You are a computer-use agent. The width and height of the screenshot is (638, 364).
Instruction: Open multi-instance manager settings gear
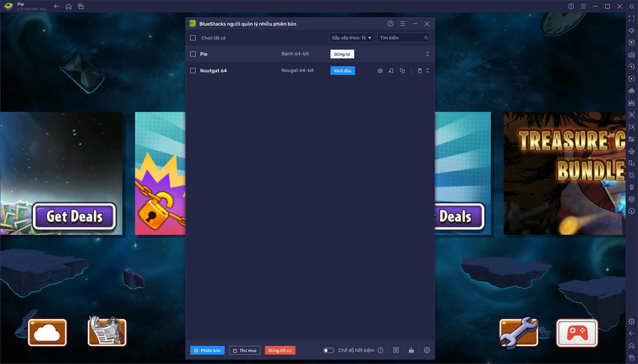(427, 350)
